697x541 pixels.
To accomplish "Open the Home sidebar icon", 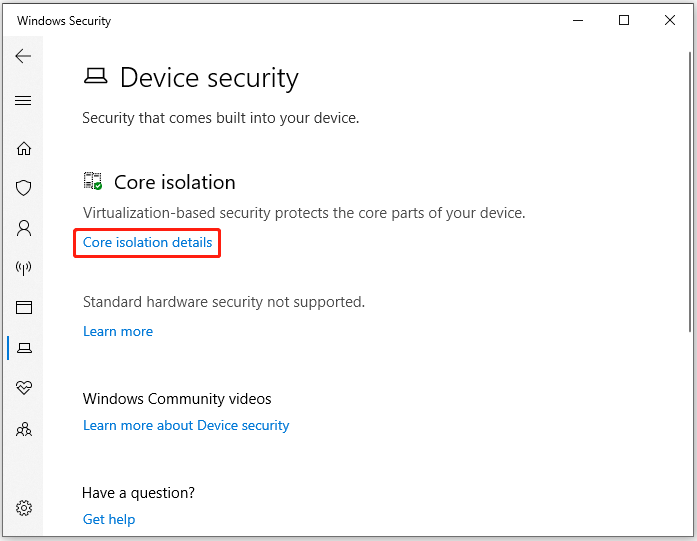I will tap(24, 148).
